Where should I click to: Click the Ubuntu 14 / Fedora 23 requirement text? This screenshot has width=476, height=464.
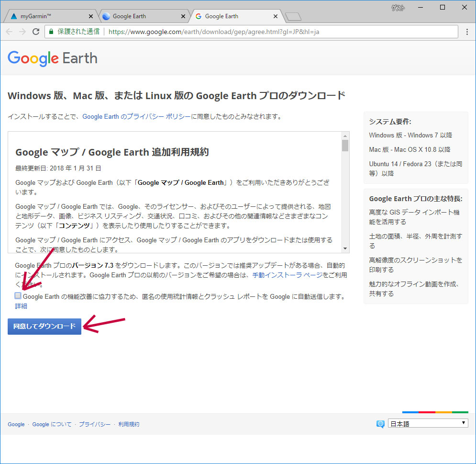[x=416, y=169]
